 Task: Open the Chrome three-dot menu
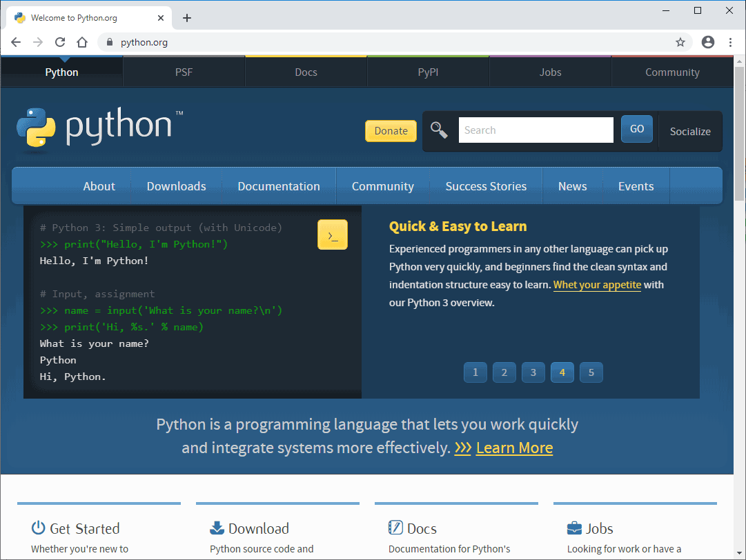point(730,42)
